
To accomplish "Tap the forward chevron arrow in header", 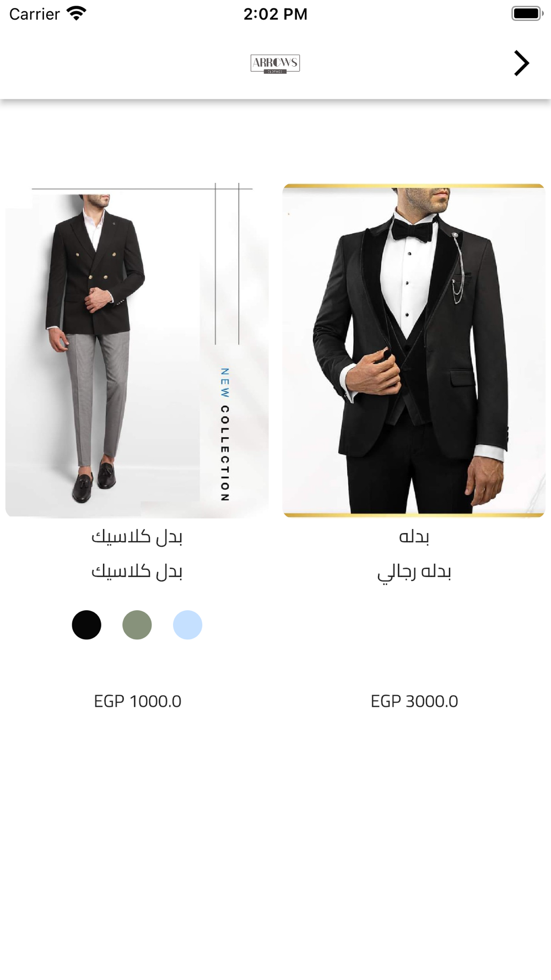I will coord(521,63).
